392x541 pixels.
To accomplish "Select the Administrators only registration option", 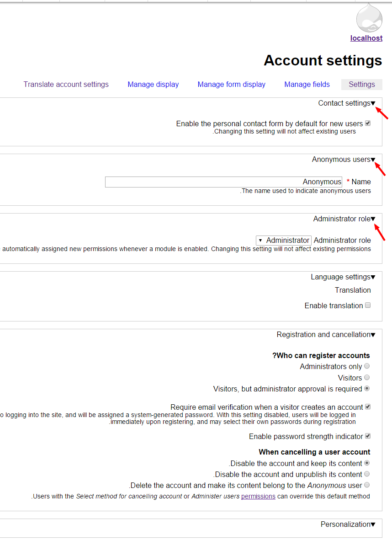I will (x=367, y=366).
